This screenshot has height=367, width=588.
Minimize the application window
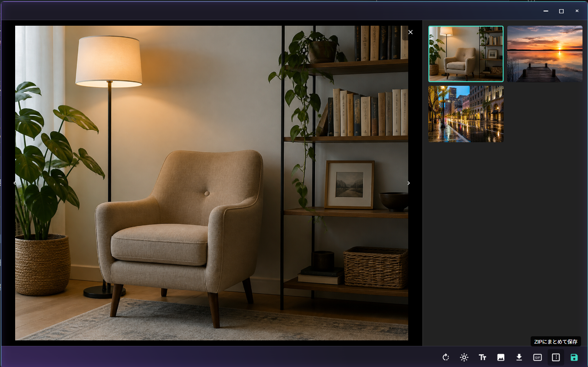[546, 11]
